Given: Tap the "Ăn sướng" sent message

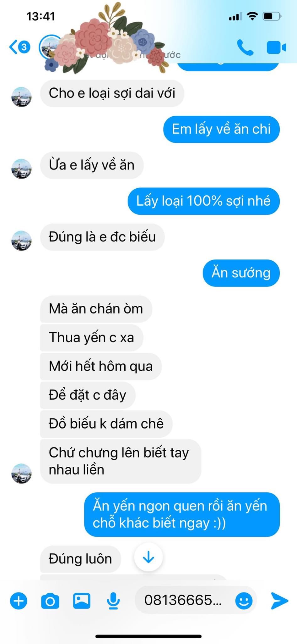Looking at the screenshot, I should point(241,273).
